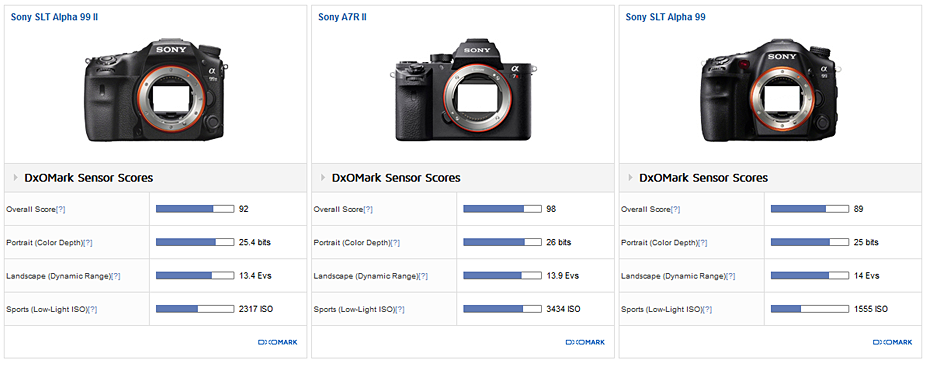
Task: Click the Sony SLT Alpha 99 camera image
Action: point(770,91)
